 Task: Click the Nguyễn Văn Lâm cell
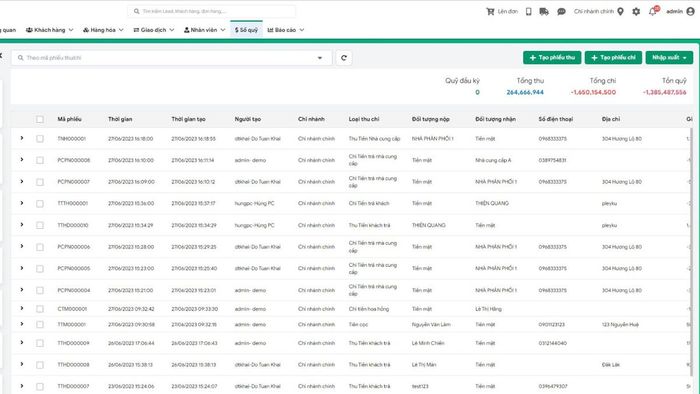431,324
